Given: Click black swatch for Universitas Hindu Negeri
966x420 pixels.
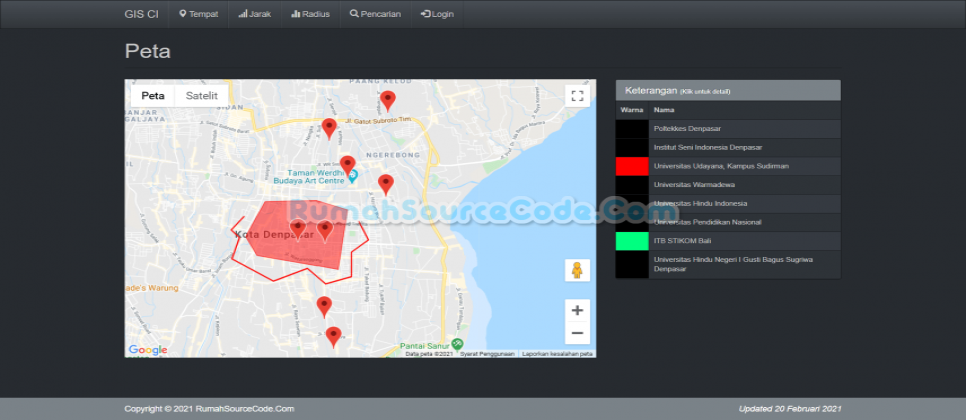Looking at the screenshot, I should pyautogui.click(x=632, y=264).
